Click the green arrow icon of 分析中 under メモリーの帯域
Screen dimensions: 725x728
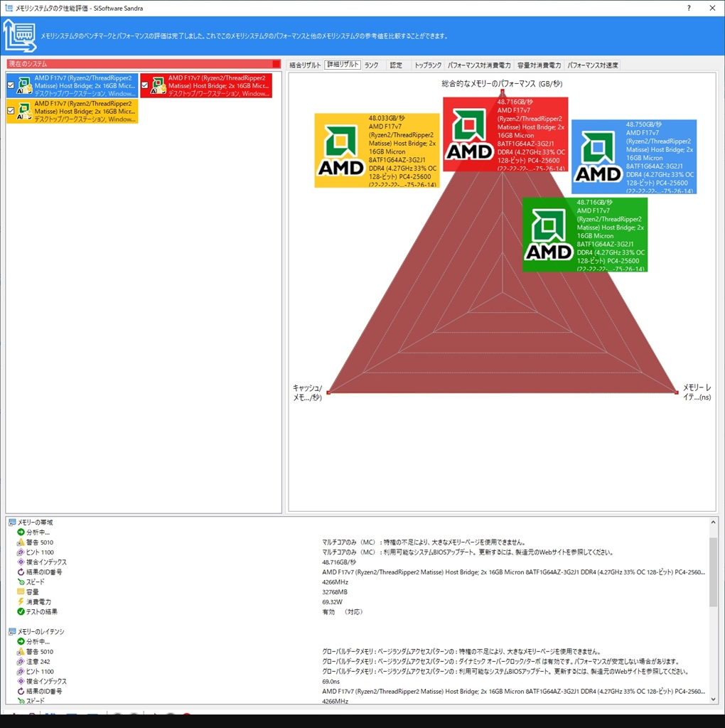point(21,532)
